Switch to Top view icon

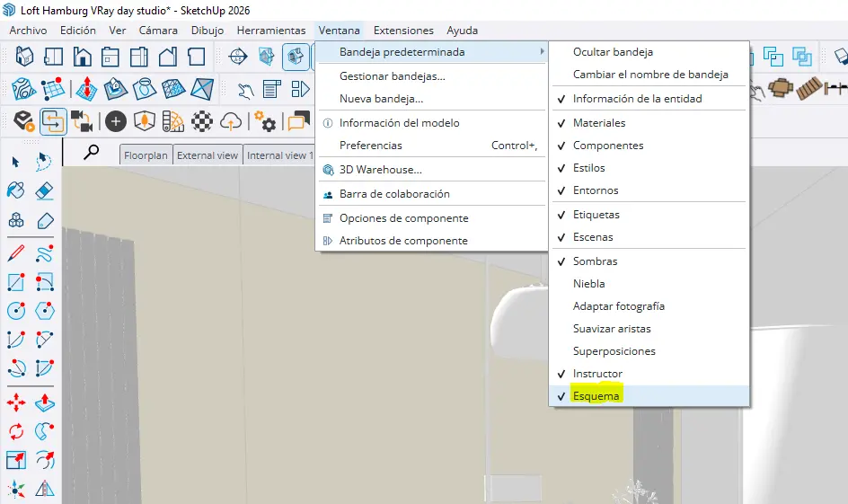tap(54, 57)
